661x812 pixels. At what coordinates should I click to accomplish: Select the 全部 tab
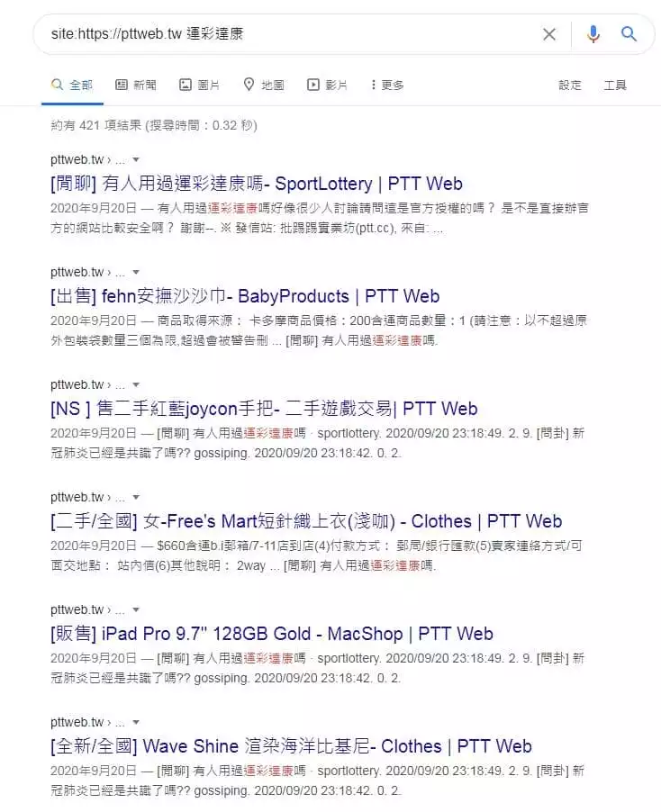(x=72, y=85)
